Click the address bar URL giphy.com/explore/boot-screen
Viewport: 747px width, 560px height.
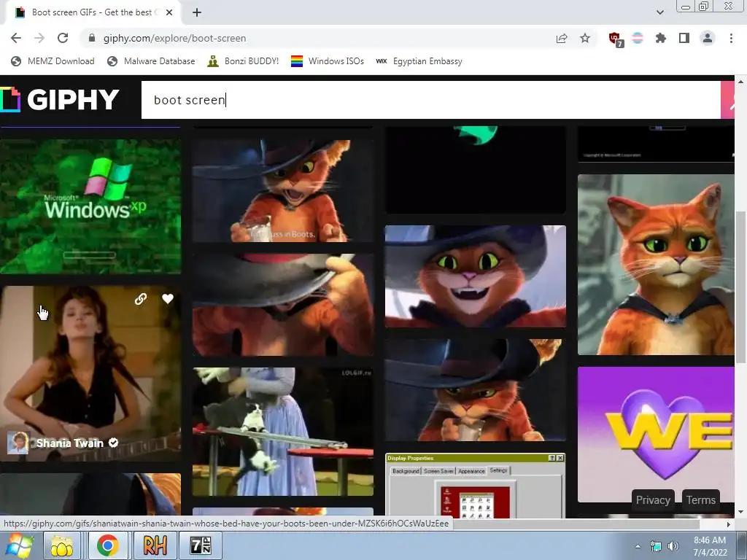(174, 38)
